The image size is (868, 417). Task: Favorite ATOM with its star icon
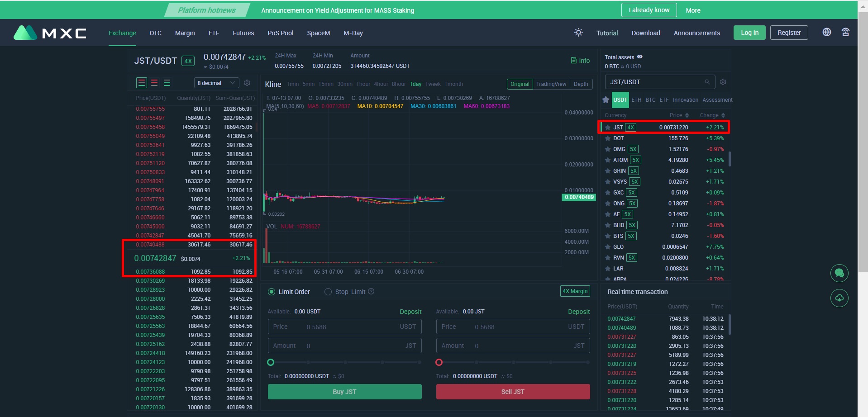608,160
